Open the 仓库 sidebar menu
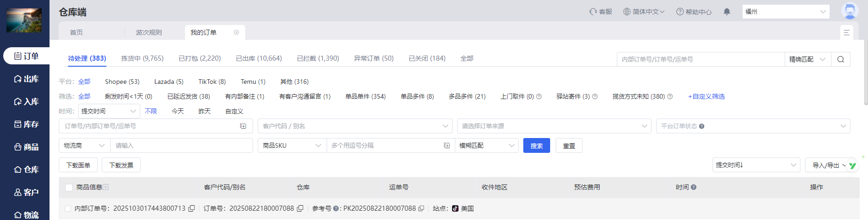 pos(26,170)
